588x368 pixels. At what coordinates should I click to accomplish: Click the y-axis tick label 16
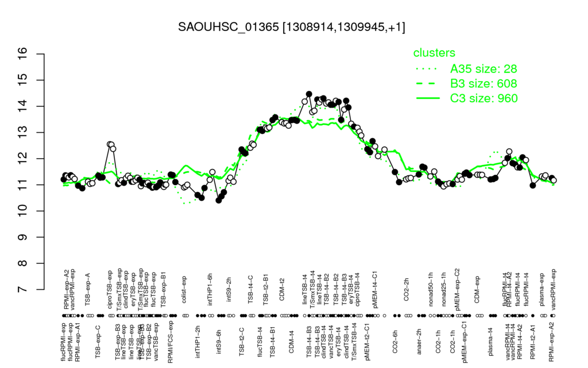(x=23, y=54)
